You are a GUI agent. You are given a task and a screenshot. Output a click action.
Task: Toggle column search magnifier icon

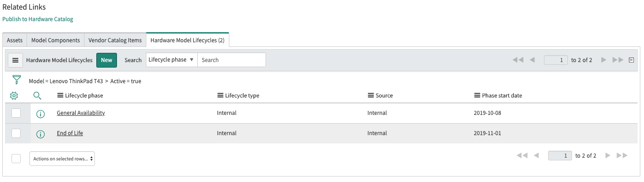(x=38, y=96)
